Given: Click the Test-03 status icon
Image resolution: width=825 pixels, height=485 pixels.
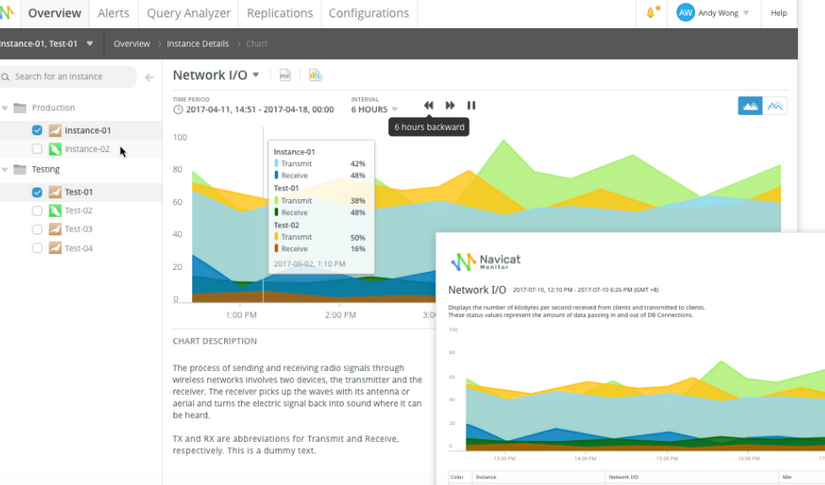Looking at the screenshot, I should (x=55, y=229).
